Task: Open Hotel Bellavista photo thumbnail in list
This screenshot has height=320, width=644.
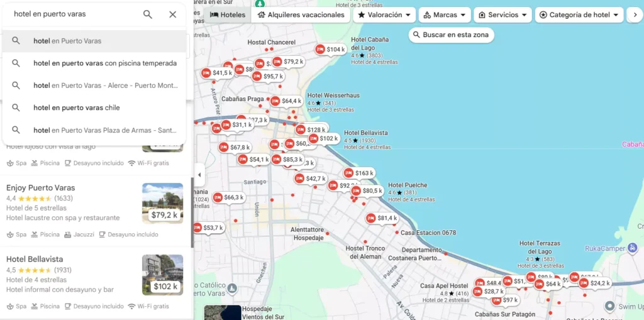Action: 163,275
